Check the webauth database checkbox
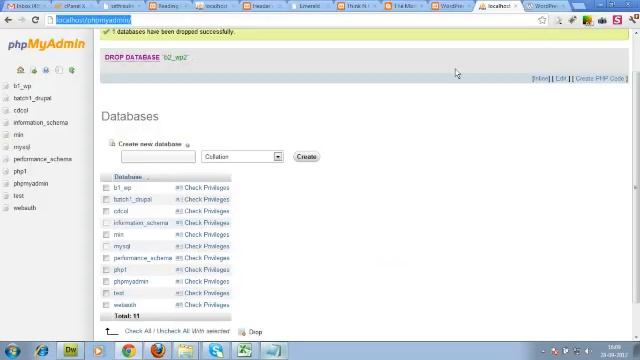Screen dimensions: 640x360 [106, 305]
